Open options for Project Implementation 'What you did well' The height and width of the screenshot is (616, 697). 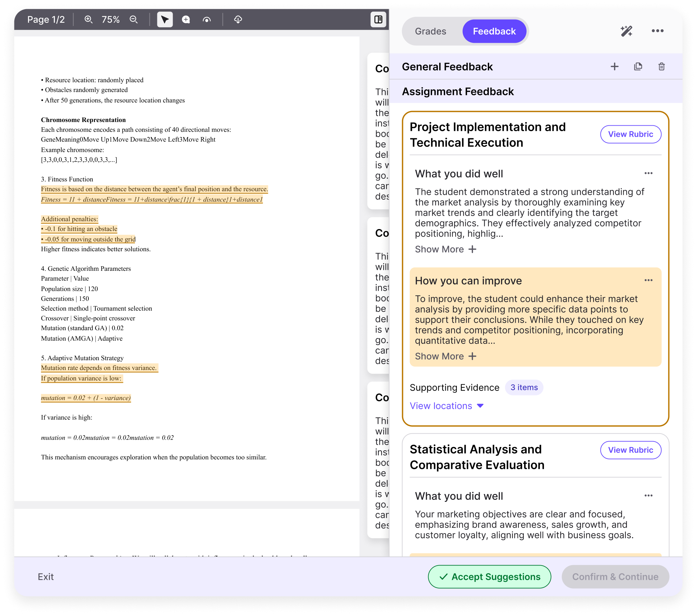point(648,173)
